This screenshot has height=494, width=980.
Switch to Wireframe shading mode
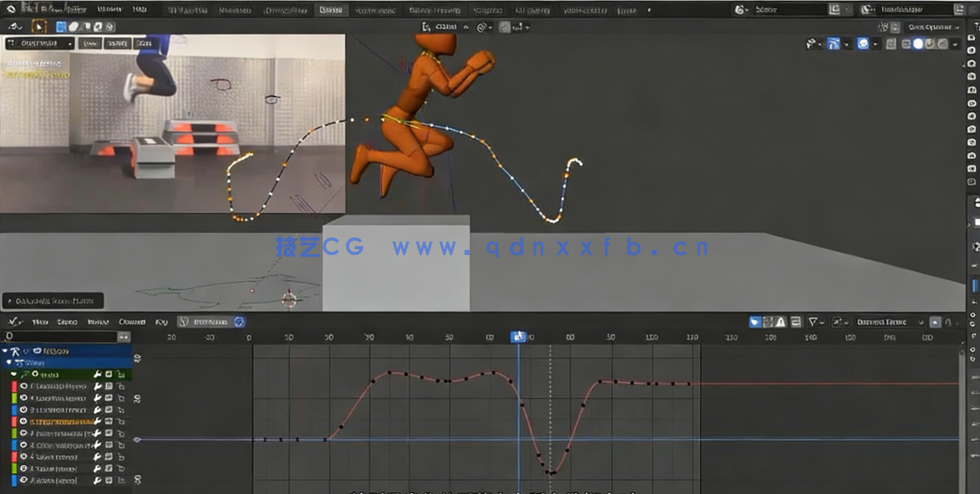906,43
